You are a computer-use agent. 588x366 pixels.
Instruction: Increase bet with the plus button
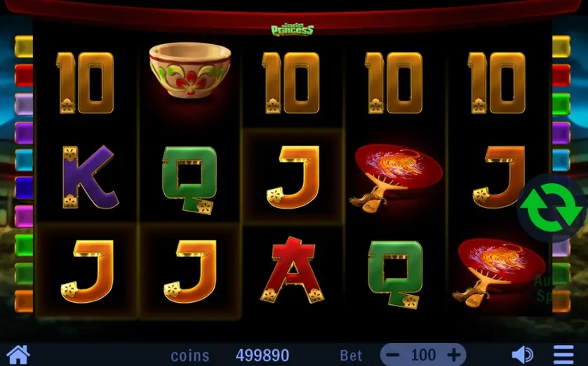click(x=454, y=354)
